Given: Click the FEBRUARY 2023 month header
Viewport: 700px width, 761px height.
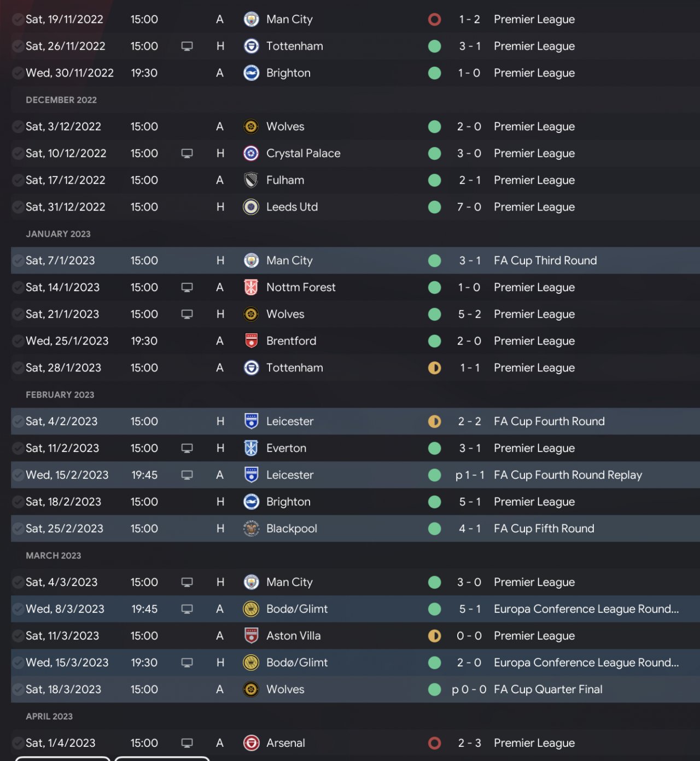Looking at the screenshot, I should (x=60, y=394).
